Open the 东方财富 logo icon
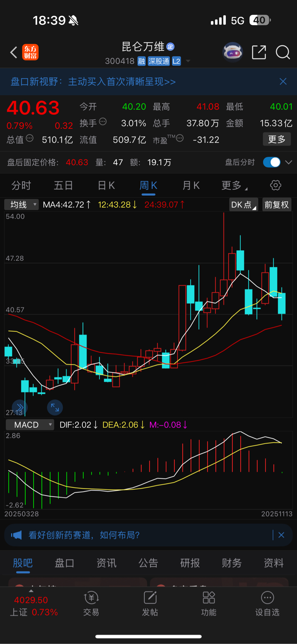The height and width of the screenshot is (644, 297). [x=30, y=52]
